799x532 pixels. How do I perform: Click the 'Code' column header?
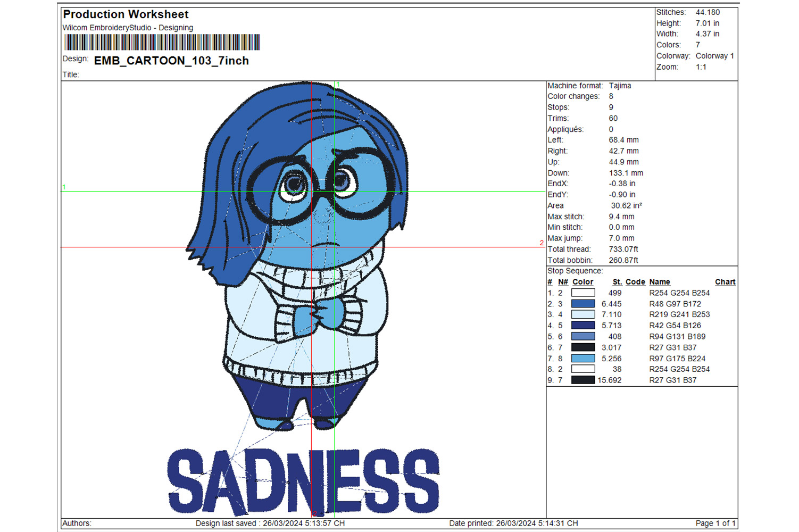point(635,282)
